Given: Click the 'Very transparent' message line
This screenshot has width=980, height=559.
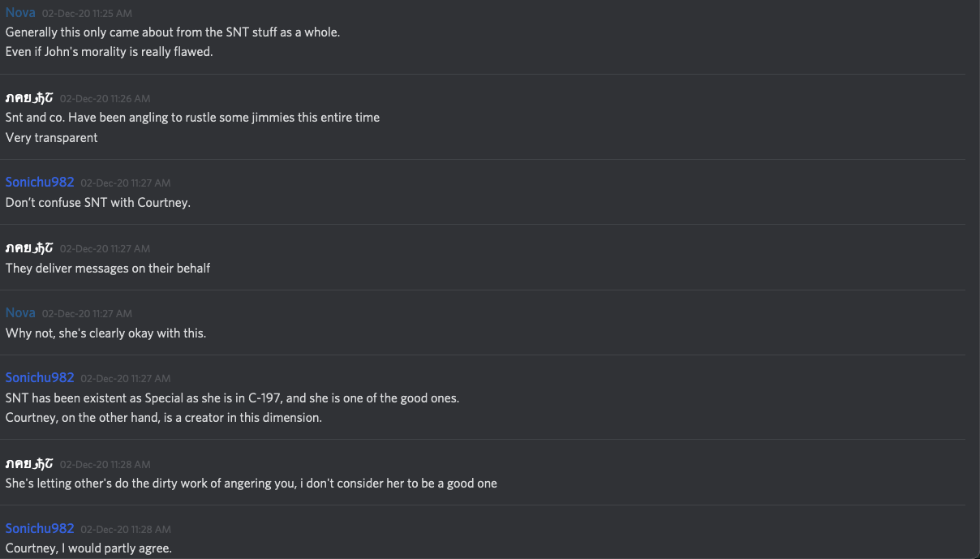Looking at the screenshot, I should pyautogui.click(x=51, y=138).
